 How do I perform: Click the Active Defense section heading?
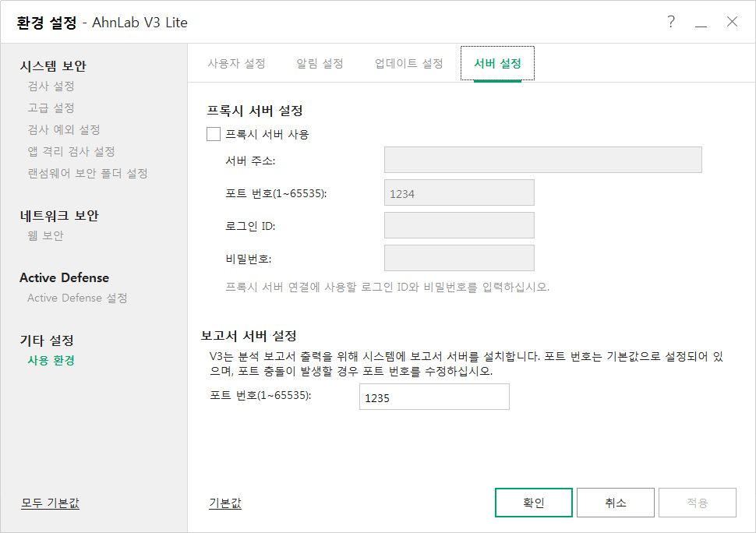64,277
